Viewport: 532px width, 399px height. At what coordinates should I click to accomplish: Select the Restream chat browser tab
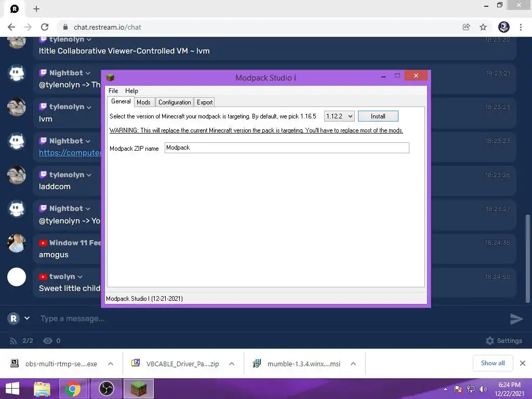pyautogui.click(x=14, y=9)
